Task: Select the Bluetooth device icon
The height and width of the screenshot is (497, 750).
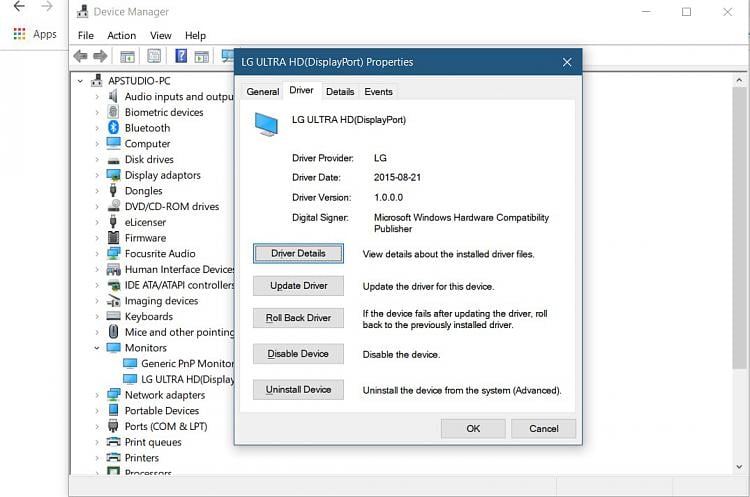Action: [x=113, y=127]
